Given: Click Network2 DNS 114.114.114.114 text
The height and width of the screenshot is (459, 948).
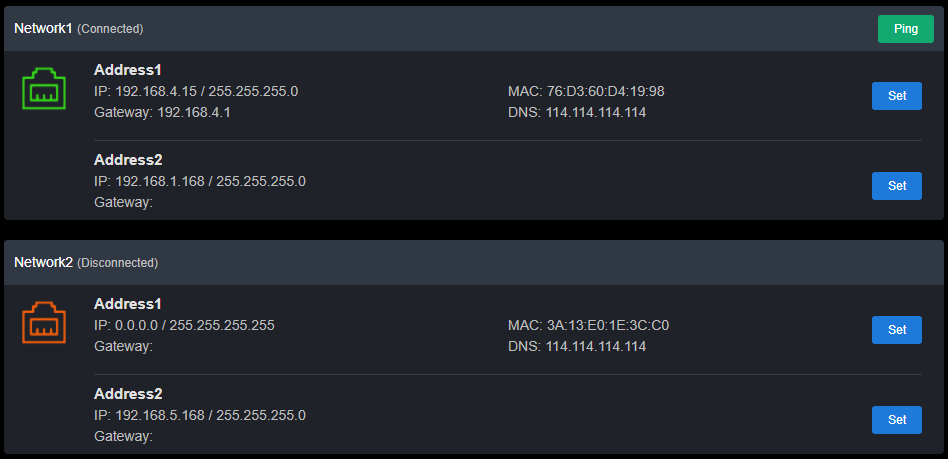Looking at the screenshot, I should [577, 347].
